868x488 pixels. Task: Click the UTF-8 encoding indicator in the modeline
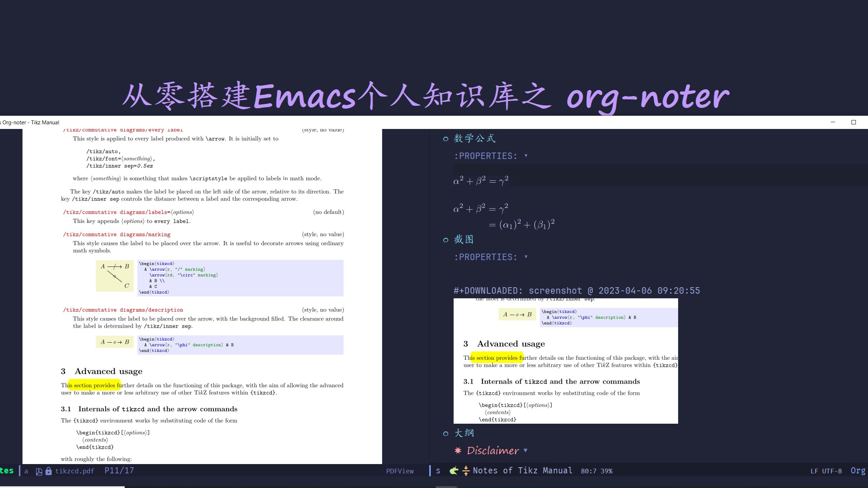pyautogui.click(x=831, y=470)
